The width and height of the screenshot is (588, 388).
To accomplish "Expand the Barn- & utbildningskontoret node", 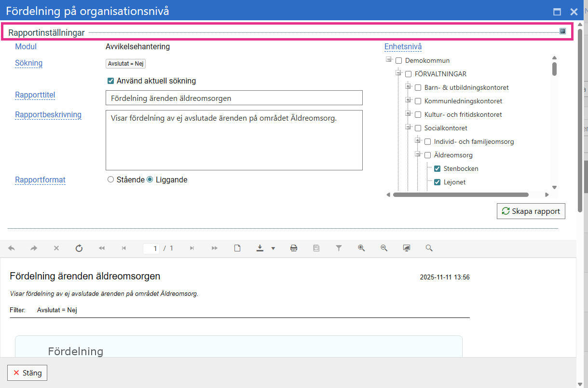I will pyautogui.click(x=408, y=87).
